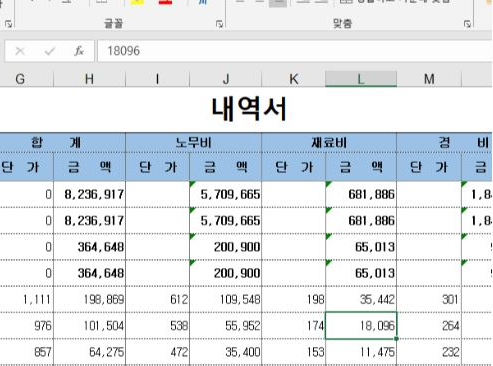The width and height of the screenshot is (493, 366).
Task: Select the cell containing 198,869
Action: click(89, 299)
